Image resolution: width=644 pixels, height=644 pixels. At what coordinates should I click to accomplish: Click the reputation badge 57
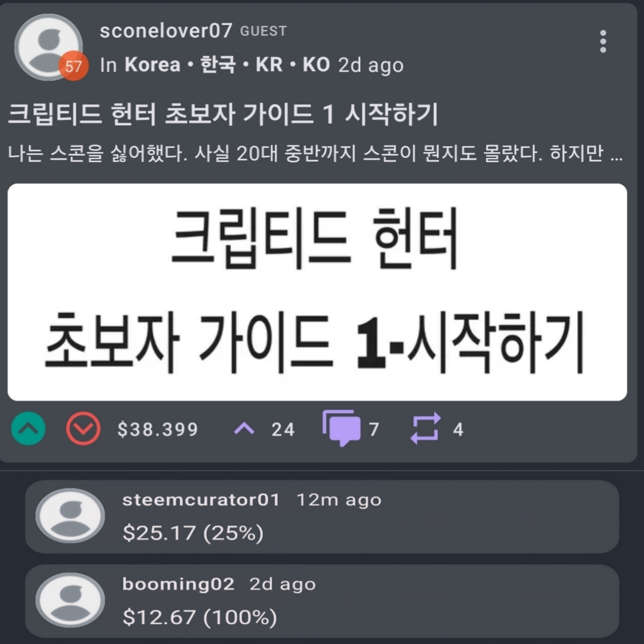pyautogui.click(x=73, y=66)
